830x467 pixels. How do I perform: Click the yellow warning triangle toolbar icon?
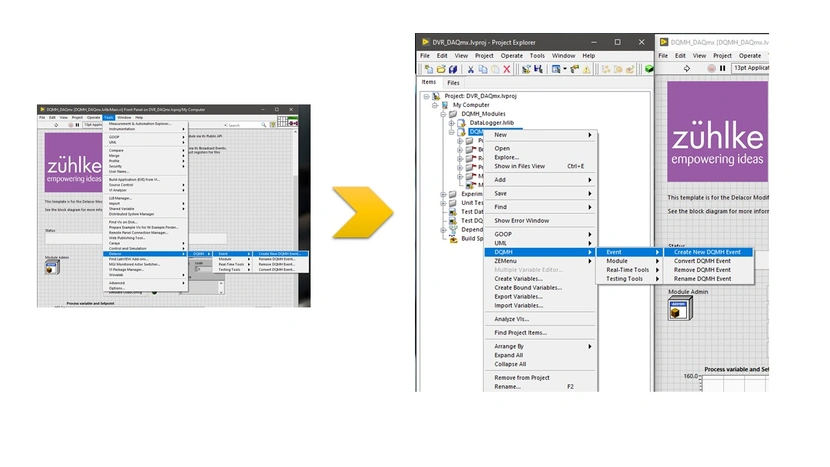coord(587,69)
